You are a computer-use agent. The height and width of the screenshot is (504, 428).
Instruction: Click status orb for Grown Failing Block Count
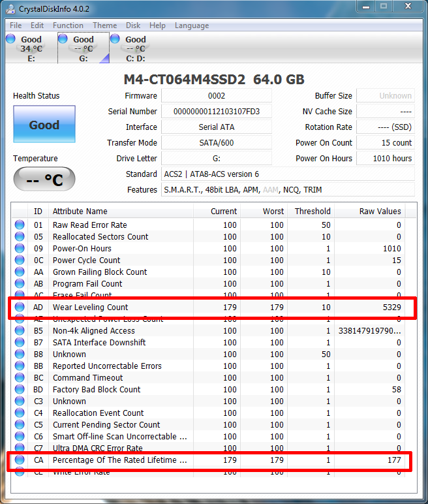tap(20, 272)
